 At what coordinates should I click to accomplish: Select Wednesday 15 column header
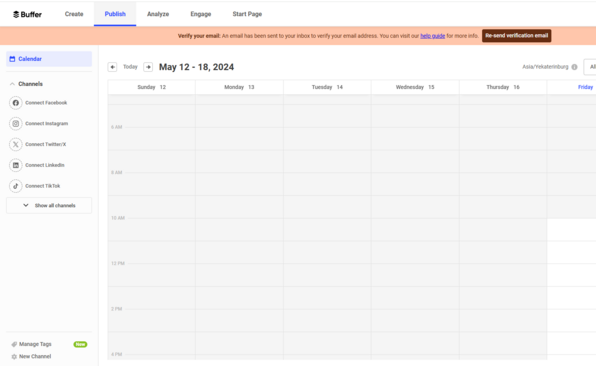pos(415,87)
